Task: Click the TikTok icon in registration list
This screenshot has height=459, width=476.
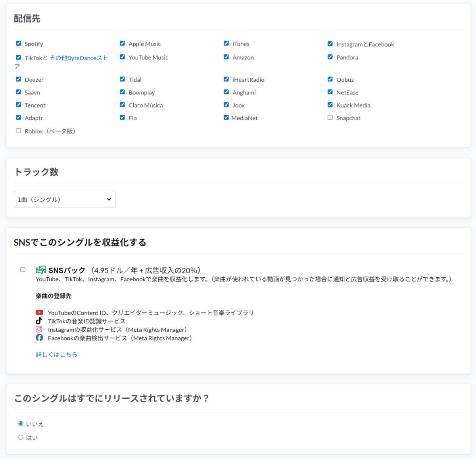Action: click(39, 321)
